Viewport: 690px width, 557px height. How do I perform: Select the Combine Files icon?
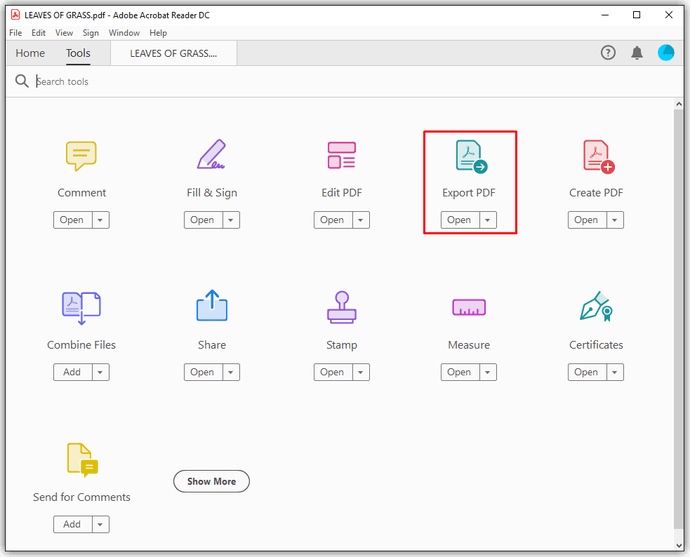pyautogui.click(x=81, y=308)
